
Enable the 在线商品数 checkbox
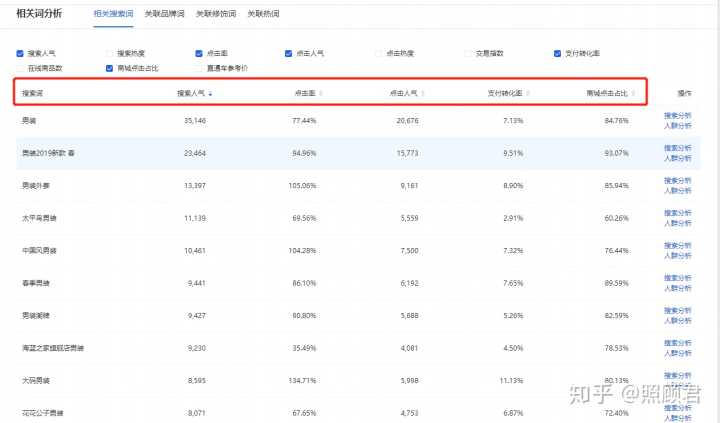click(x=20, y=68)
